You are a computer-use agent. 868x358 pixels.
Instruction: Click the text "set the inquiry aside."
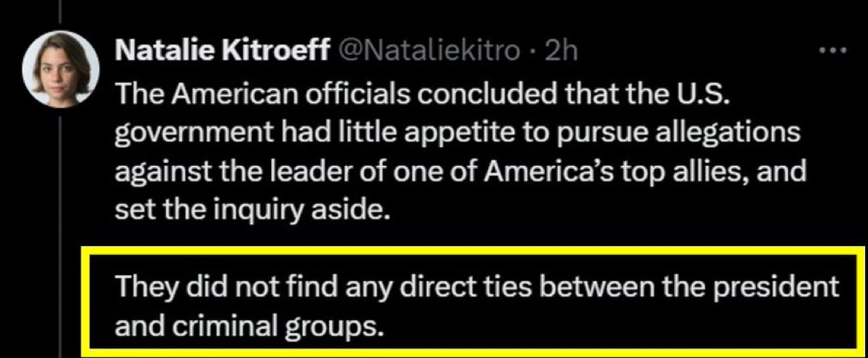click(252, 211)
